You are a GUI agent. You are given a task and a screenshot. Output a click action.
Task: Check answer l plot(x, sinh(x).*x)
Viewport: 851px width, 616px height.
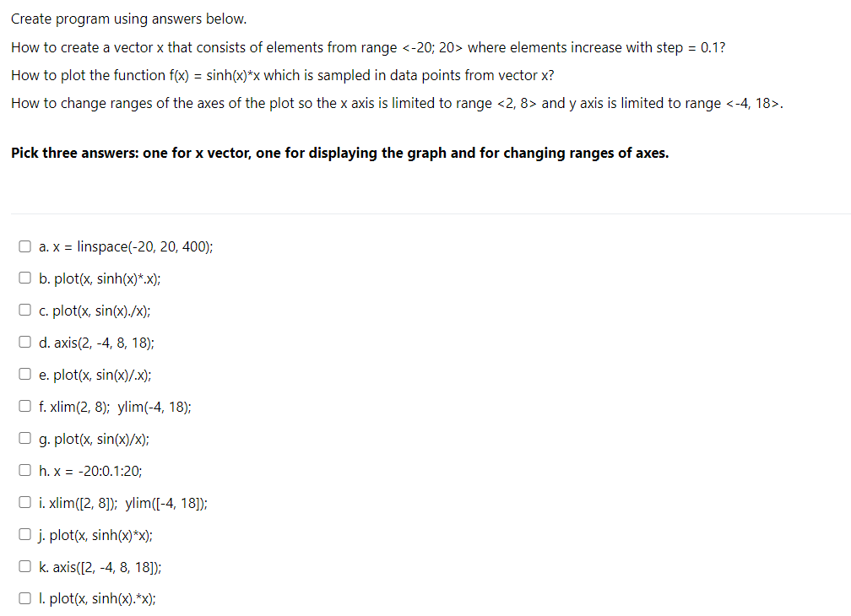tap(24, 597)
